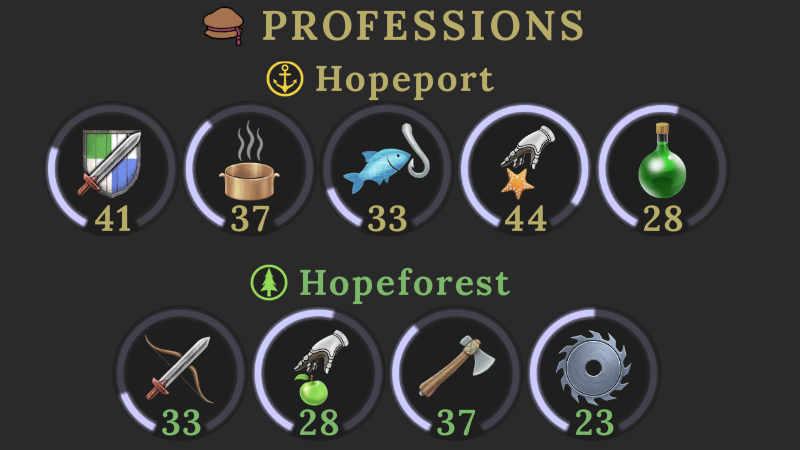Click the Hopeport anchor emblem

(285, 79)
